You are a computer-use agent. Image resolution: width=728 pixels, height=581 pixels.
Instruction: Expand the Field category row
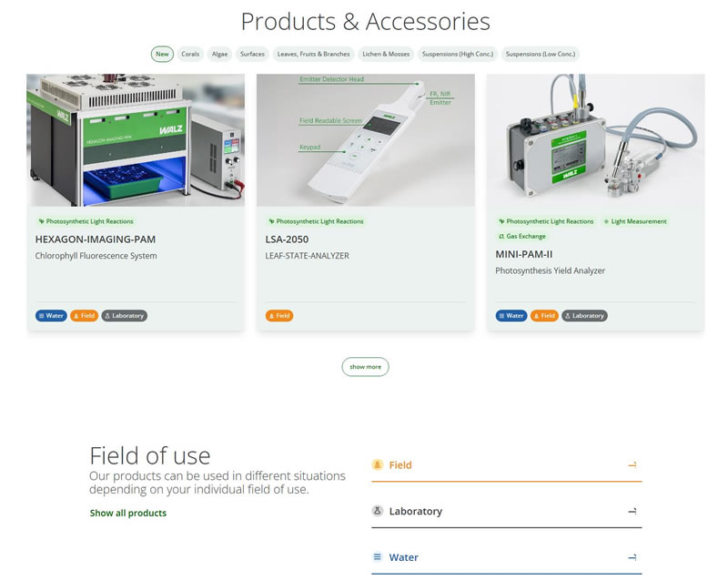tap(507, 465)
